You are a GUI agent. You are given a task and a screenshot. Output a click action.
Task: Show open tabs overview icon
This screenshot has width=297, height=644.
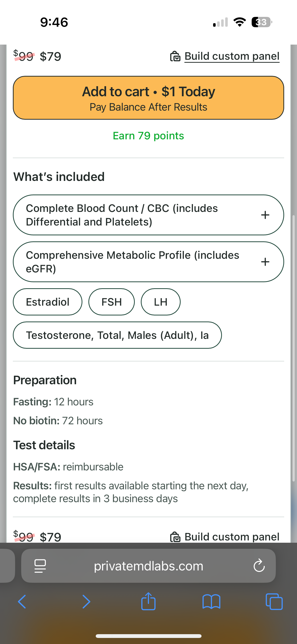point(274,602)
